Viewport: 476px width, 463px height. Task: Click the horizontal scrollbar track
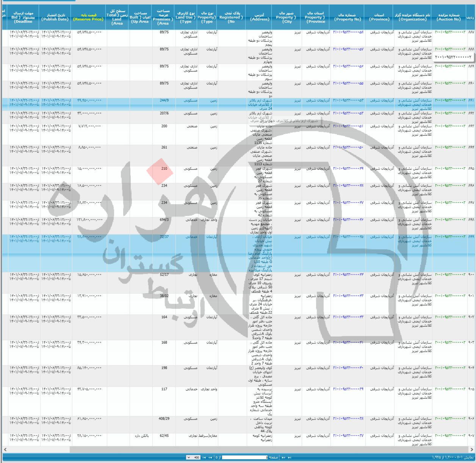[x=265, y=449]
